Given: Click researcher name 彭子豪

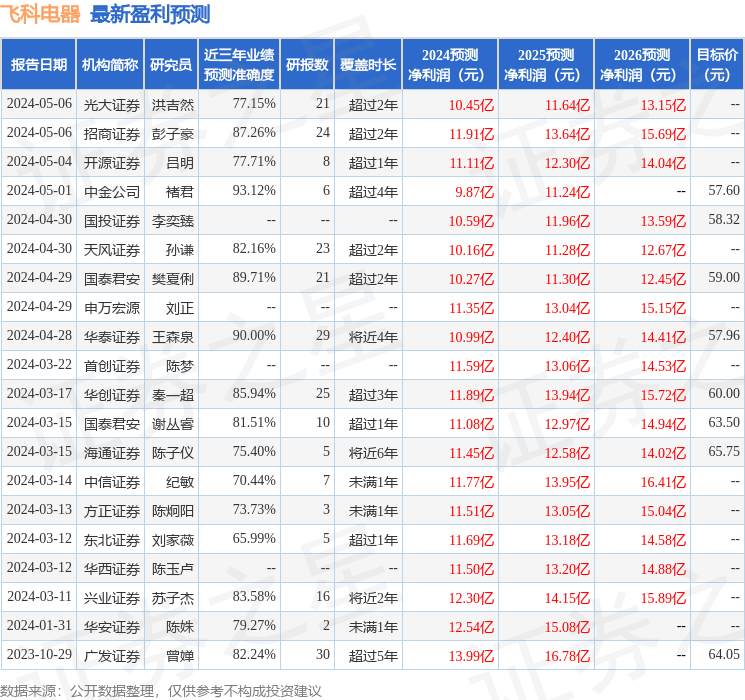Looking at the screenshot, I should [x=173, y=134].
